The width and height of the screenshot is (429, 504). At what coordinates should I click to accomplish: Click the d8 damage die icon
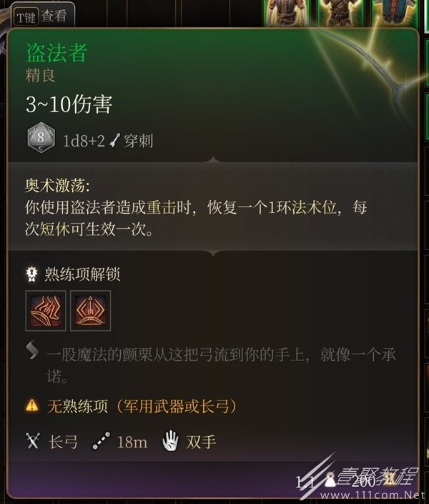(41, 137)
